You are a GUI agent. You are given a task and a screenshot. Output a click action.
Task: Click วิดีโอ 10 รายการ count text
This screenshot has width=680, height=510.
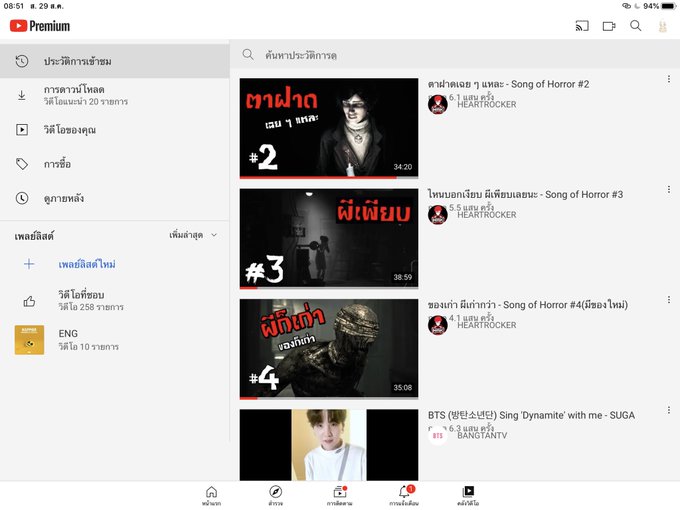pos(88,347)
